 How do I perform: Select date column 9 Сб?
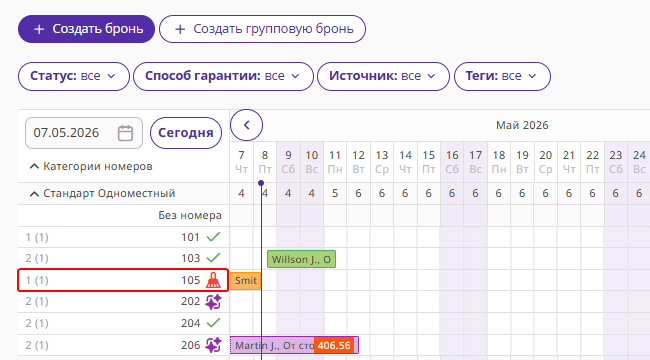288,162
